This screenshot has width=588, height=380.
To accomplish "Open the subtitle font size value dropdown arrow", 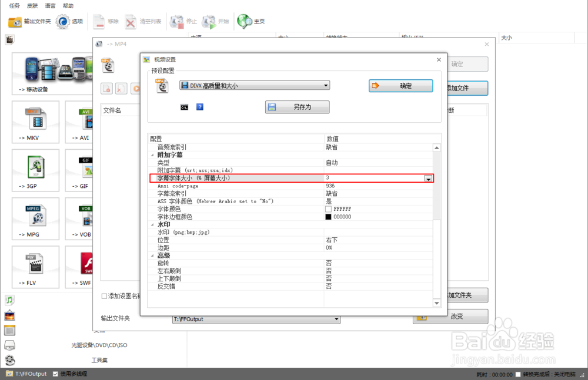I will [428, 179].
